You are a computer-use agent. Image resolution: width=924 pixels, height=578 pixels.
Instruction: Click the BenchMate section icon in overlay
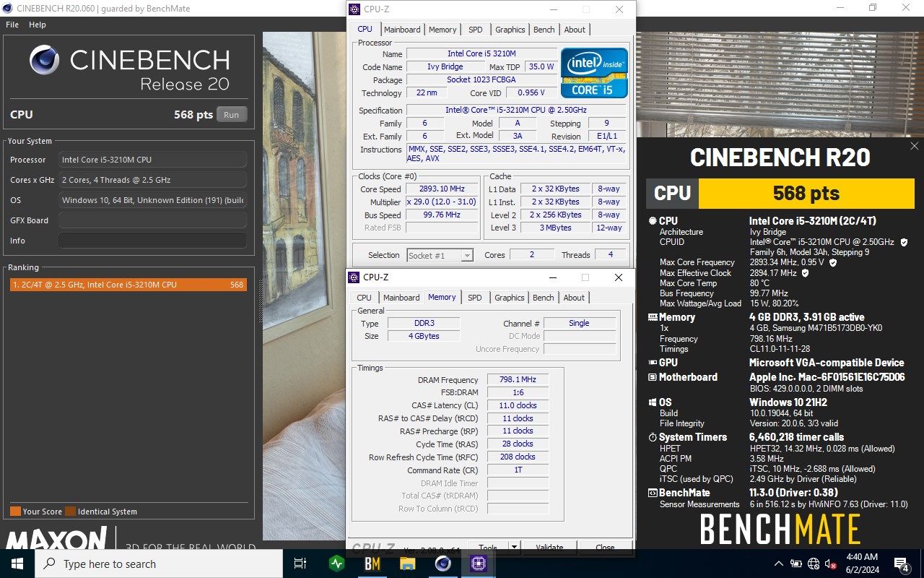tap(653, 493)
